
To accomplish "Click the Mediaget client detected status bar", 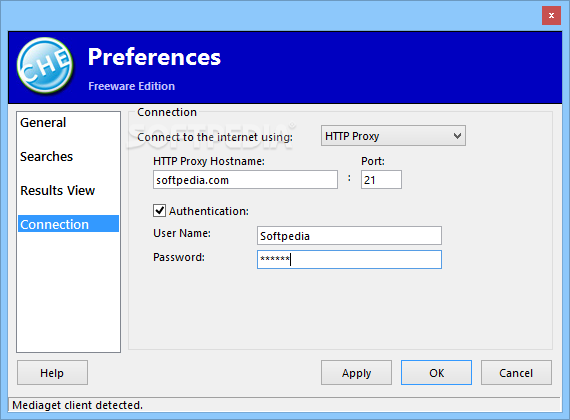I will (x=284, y=405).
